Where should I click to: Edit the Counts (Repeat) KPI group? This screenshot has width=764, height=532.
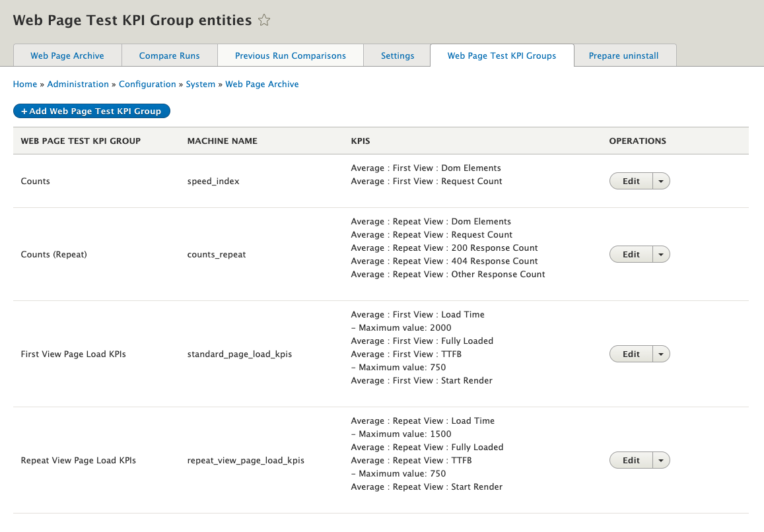point(631,254)
